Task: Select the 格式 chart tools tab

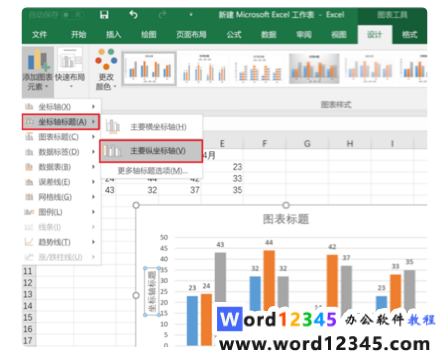Action: tap(410, 34)
